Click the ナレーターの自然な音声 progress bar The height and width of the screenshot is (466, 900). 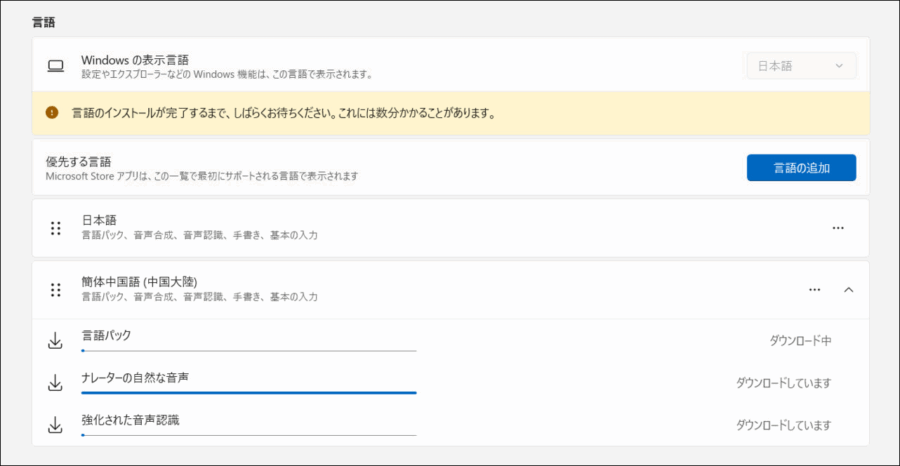tap(249, 393)
